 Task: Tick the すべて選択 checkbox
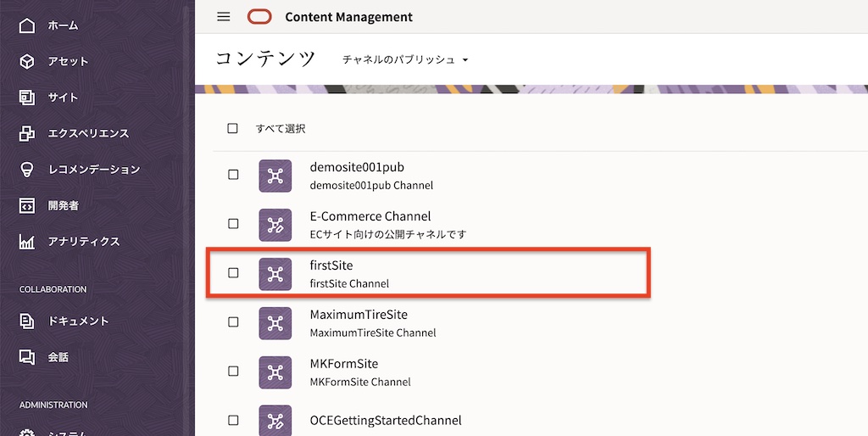tap(233, 129)
